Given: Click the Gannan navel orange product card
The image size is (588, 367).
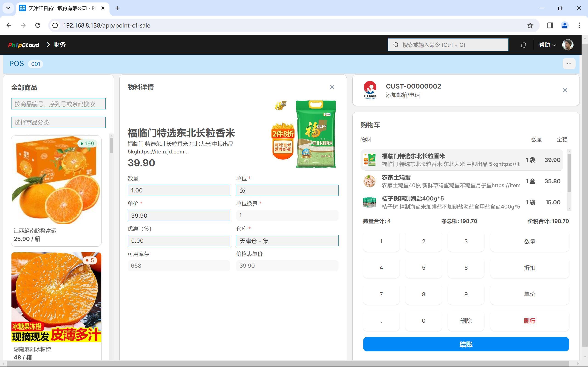Looking at the screenshot, I should (x=56, y=191).
